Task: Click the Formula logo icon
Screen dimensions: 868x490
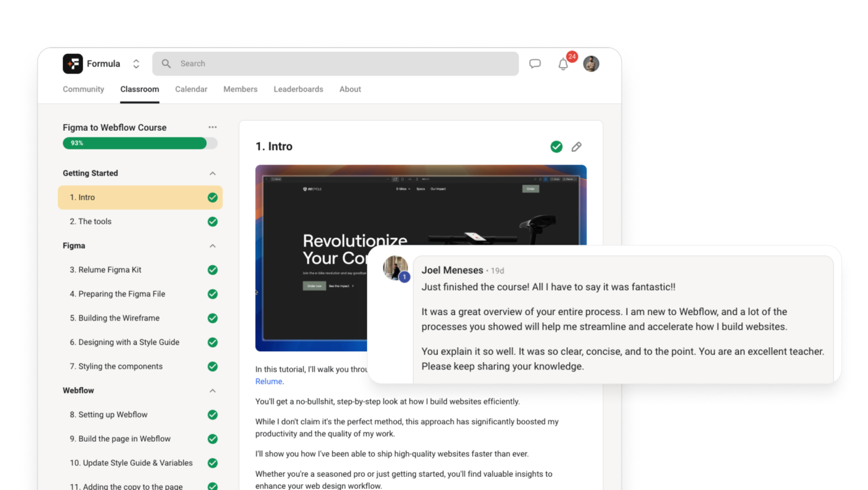Action: pos(73,63)
